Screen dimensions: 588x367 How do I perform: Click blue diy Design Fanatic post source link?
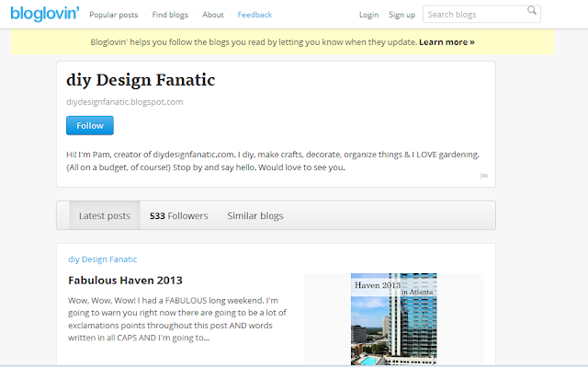tap(102, 259)
